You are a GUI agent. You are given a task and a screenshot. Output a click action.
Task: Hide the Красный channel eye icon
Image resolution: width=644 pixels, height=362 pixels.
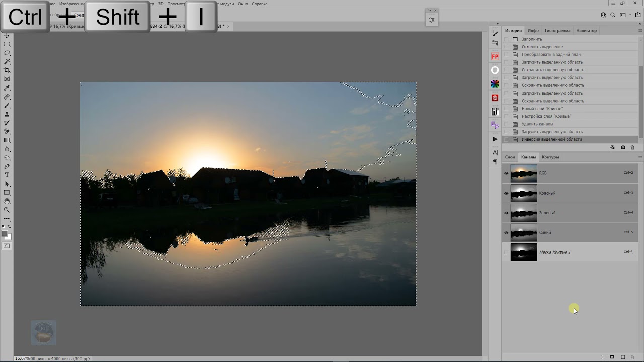click(x=506, y=193)
